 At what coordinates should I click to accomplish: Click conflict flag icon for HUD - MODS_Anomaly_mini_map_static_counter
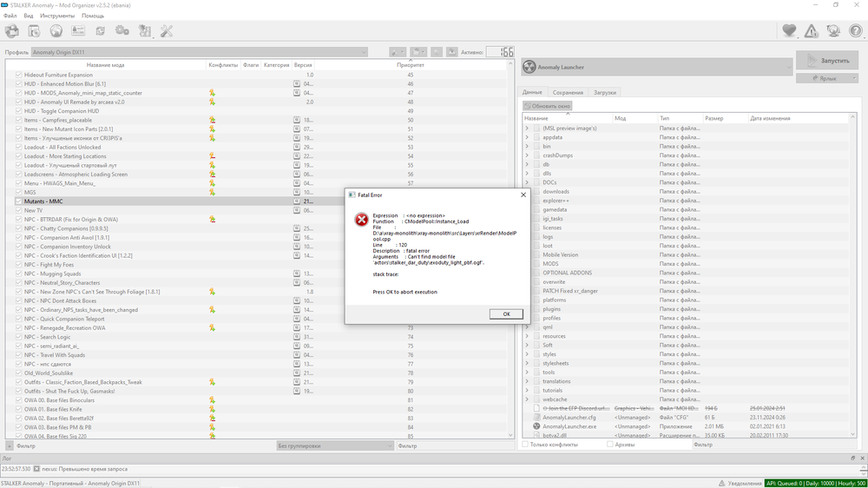point(212,93)
